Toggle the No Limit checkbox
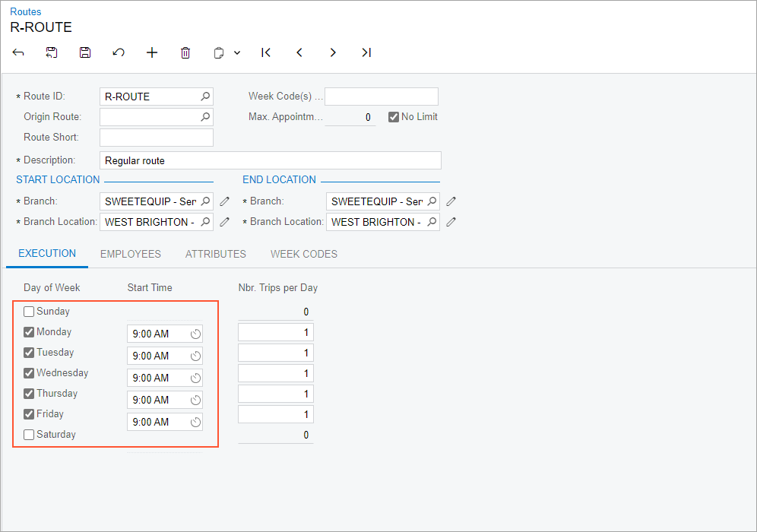The width and height of the screenshot is (757, 532). (394, 117)
